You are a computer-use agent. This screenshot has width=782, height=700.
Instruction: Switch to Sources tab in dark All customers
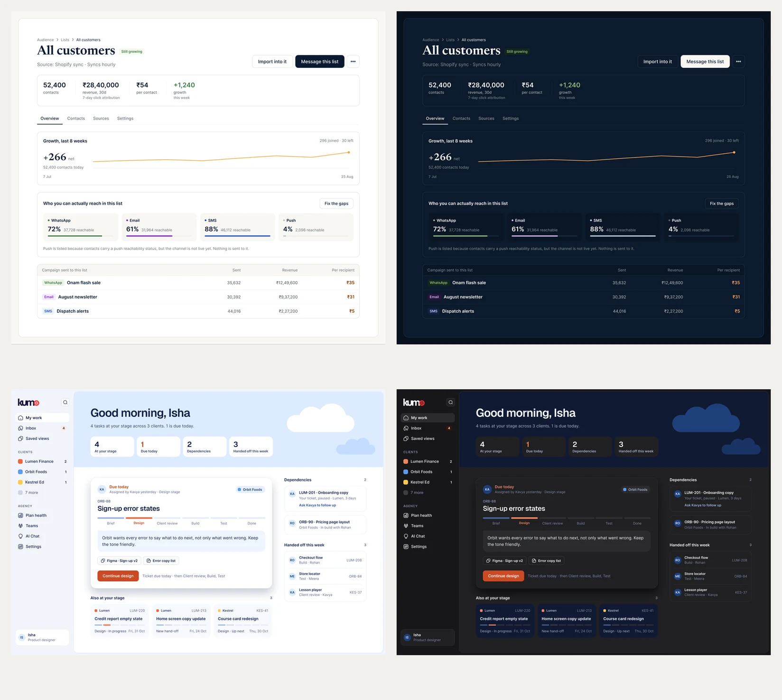tap(486, 119)
